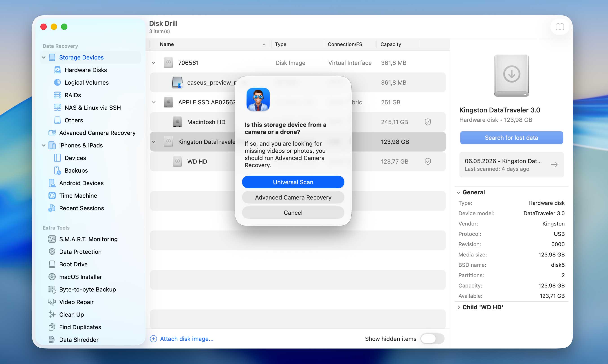The image size is (608, 364).
Task: Toggle Show hidden items switch
Action: (x=432, y=339)
